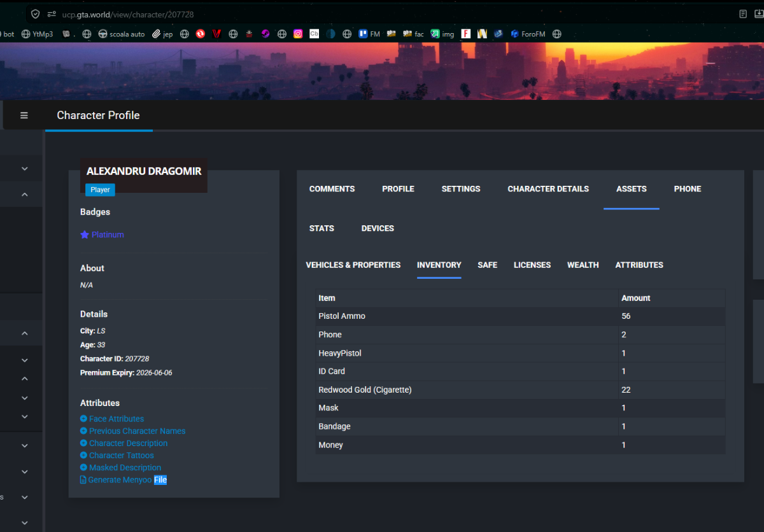Open the yellow W bookmark icon
The height and width of the screenshot is (532, 764).
(483, 34)
